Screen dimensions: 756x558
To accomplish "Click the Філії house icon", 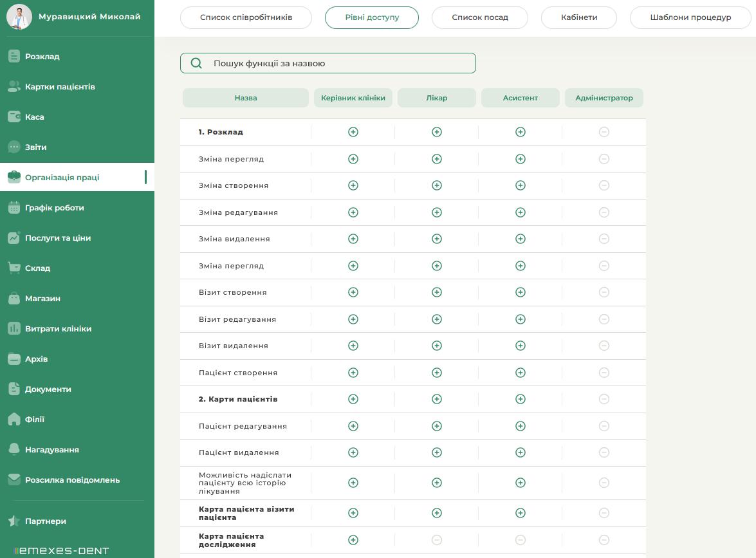I will [14, 419].
